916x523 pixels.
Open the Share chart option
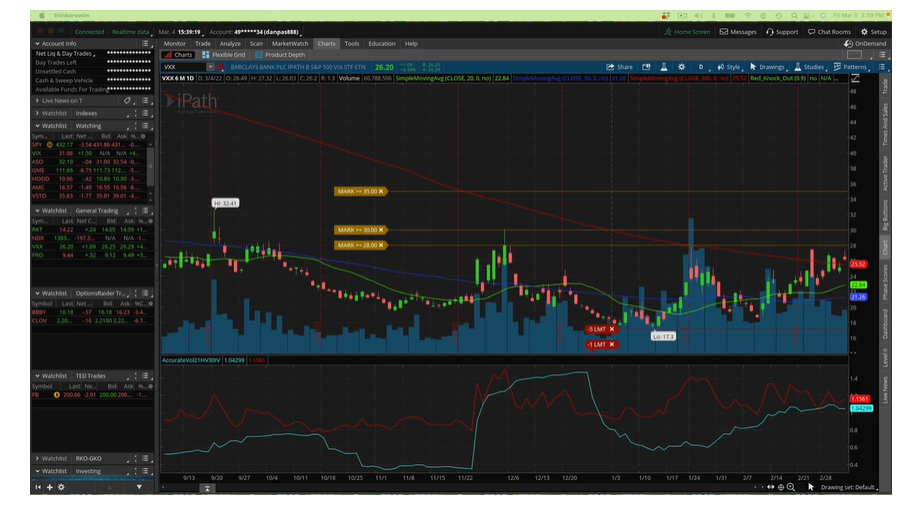tap(619, 67)
